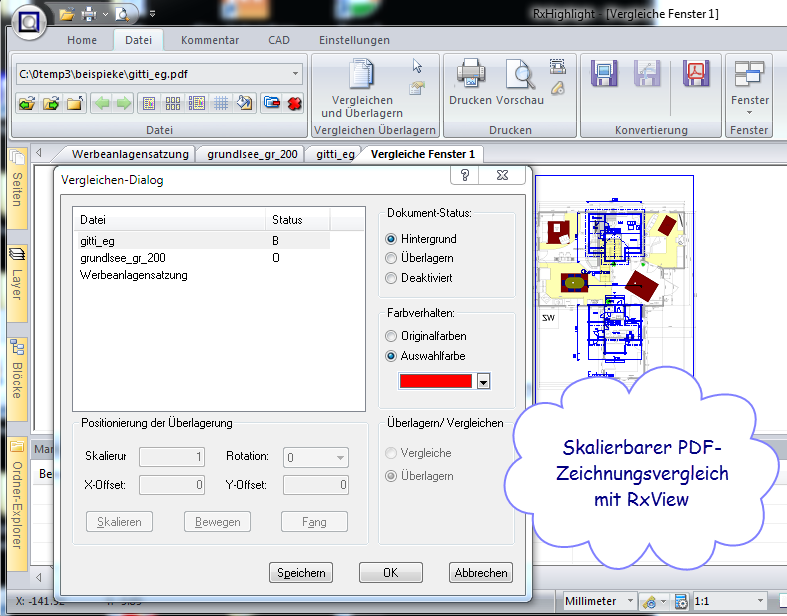This screenshot has width=787, height=616.
Task: Click the save as PDF floppy icon
Action: point(697,73)
